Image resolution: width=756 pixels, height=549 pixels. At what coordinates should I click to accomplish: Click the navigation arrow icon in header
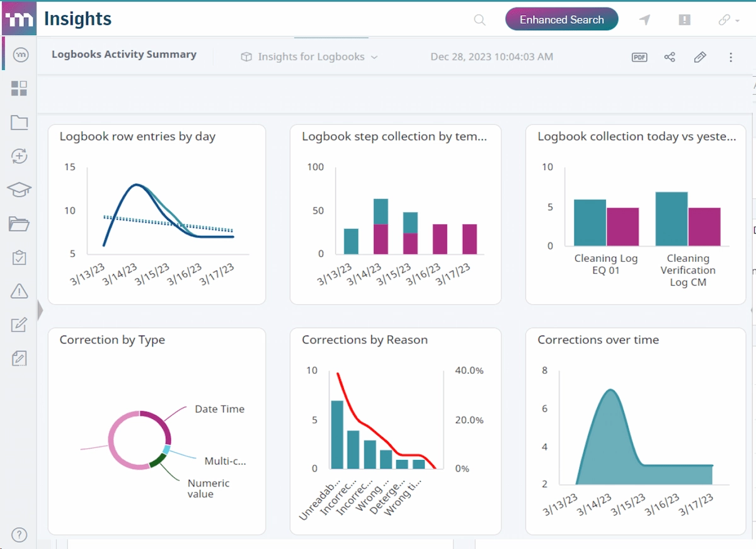[x=644, y=20]
